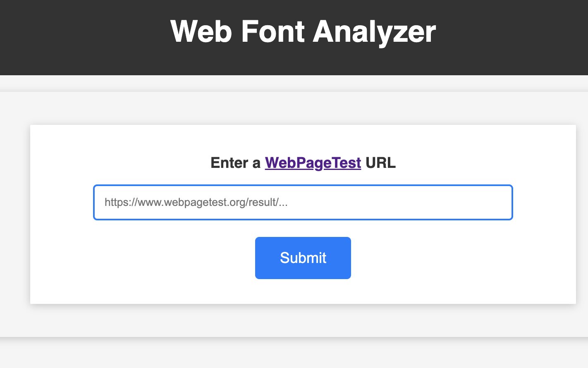Click inside the webpagetest.org result text box

pyautogui.click(x=303, y=202)
